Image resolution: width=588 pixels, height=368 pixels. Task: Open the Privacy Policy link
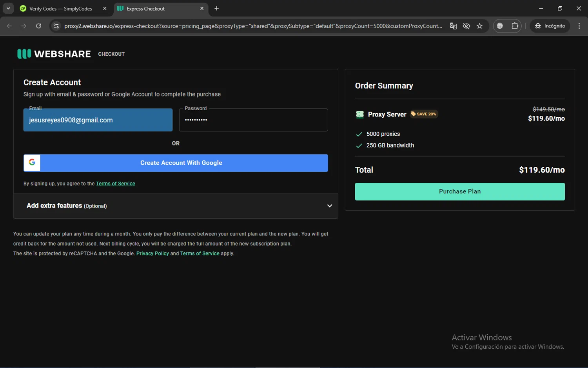pyautogui.click(x=152, y=253)
